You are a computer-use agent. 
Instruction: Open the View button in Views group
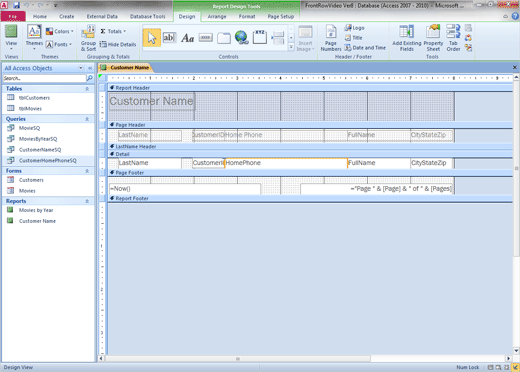tap(11, 37)
